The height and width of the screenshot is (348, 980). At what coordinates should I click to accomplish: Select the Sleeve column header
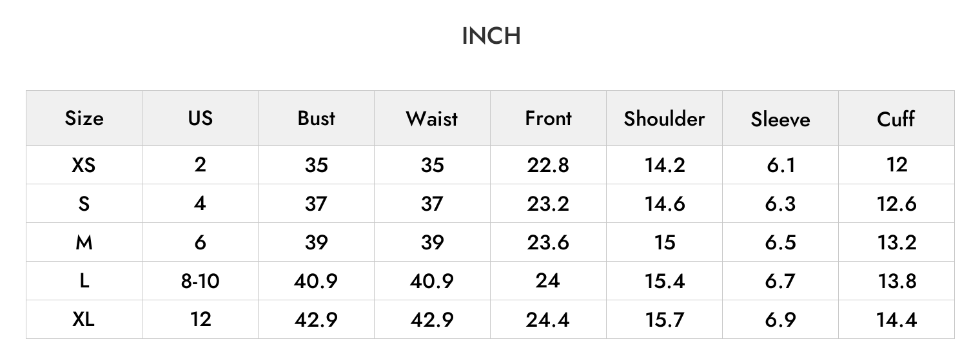point(780,119)
